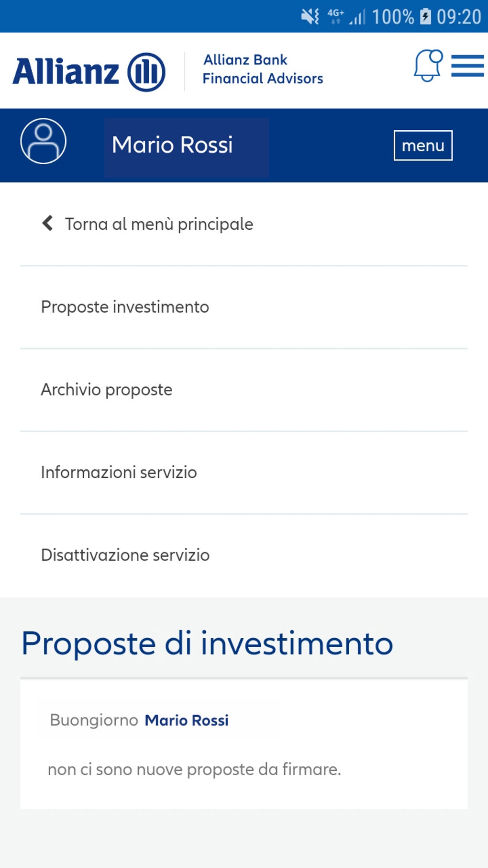Tap the Allianz eagle logo emblem

pos(146,72)
